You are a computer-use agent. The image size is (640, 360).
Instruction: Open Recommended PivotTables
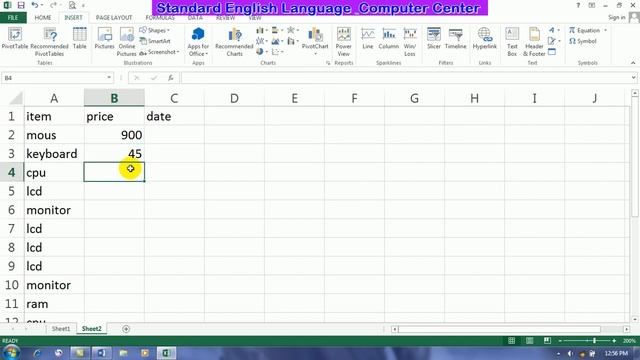(x=49, y=42)
